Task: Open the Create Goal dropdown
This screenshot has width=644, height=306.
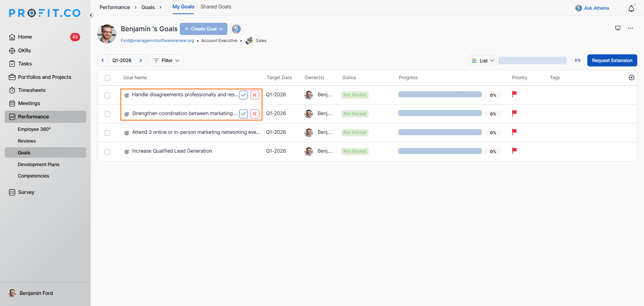Action: point(204,29)
